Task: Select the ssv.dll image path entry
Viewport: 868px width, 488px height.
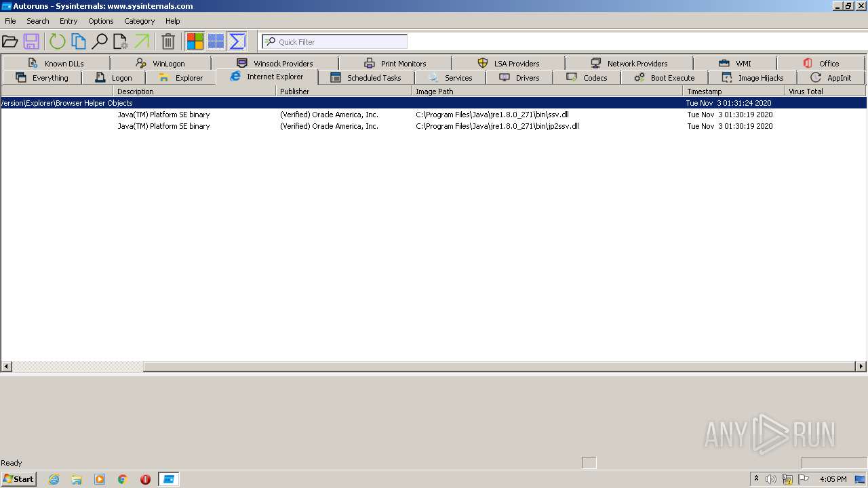Action: click(492, 115)
